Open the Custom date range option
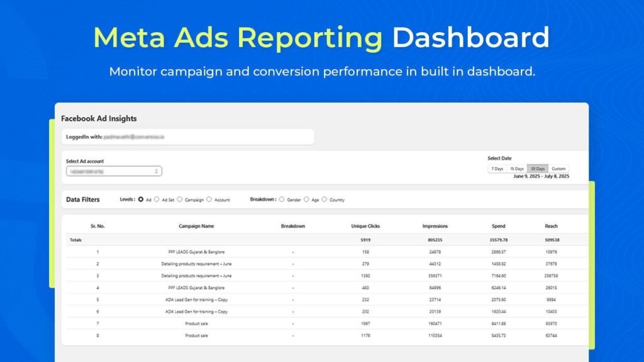This screenshot has height=362, width=644. click(x=558, y=168)
